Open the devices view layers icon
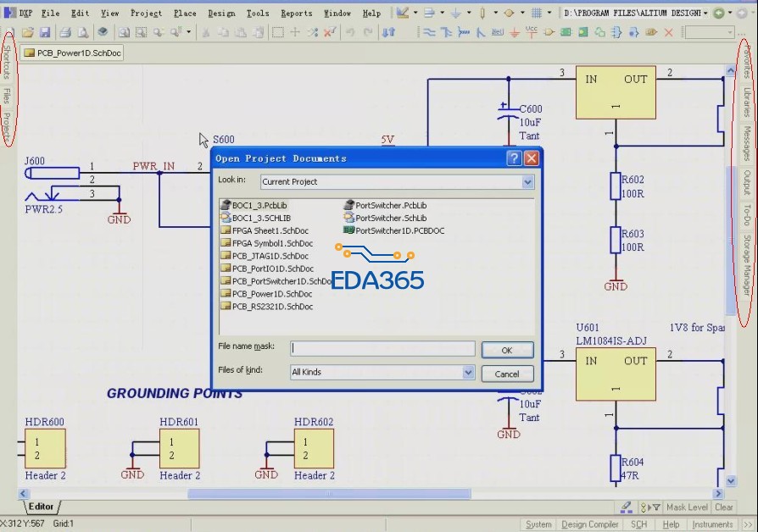This screenshot has height=532, width=758. (103, 32)
